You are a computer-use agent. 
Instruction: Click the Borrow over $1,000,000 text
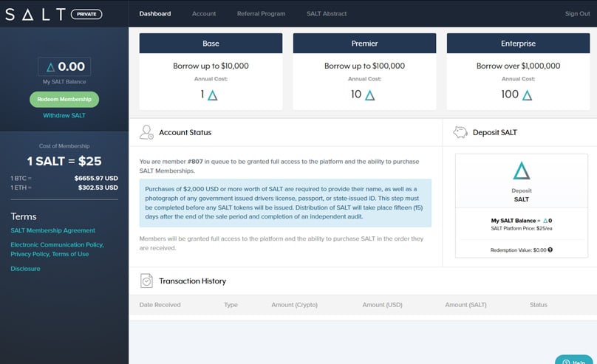pos(518,66)
